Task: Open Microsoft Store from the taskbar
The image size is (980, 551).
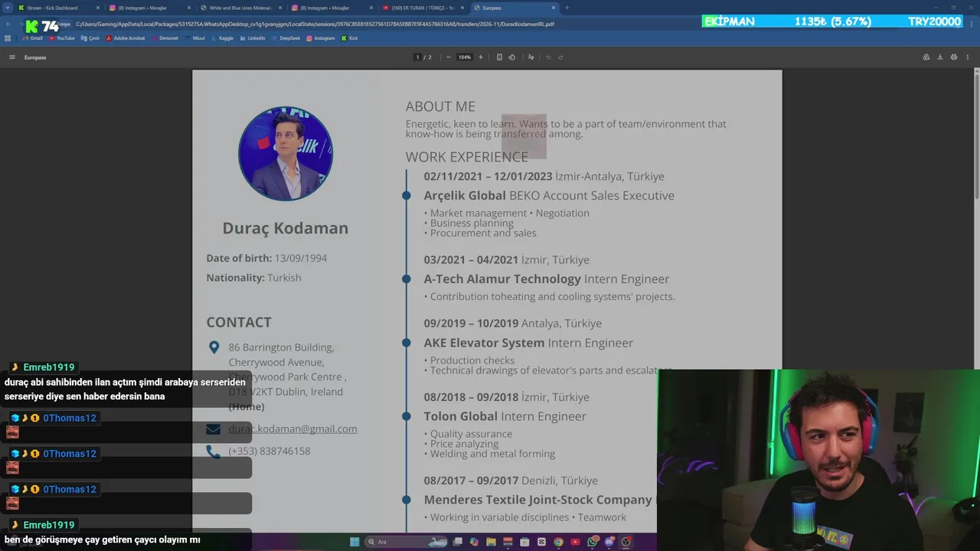Action: pyautogui.click(x=524, y=542)
